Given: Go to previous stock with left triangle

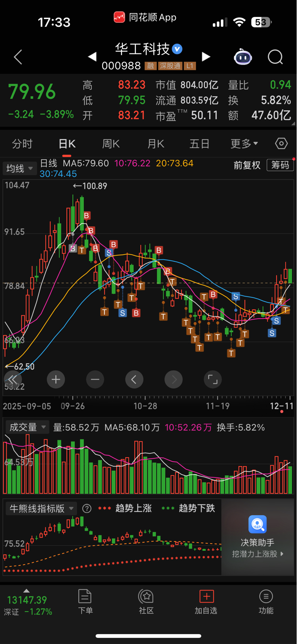Looking at the screenshot, I should coord(92,57).
